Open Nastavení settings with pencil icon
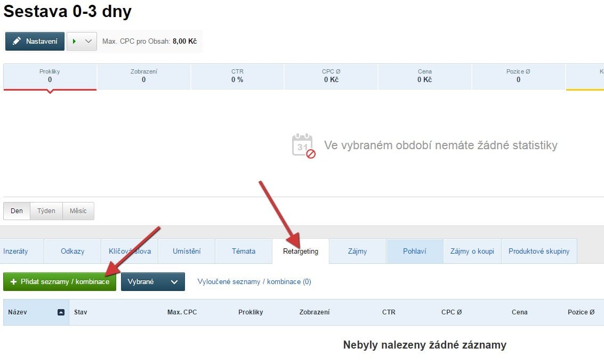The image size is (604, 364). point(35,42)
